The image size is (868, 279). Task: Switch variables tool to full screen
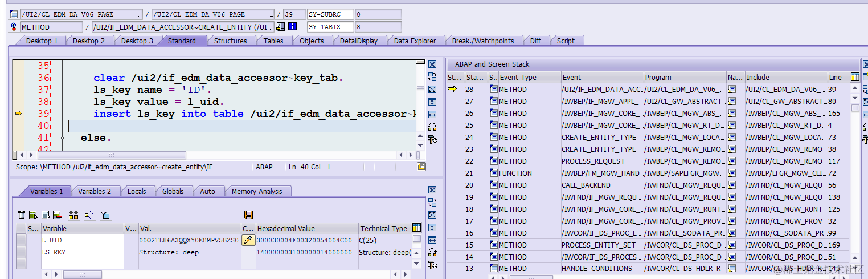click(432, 215)
